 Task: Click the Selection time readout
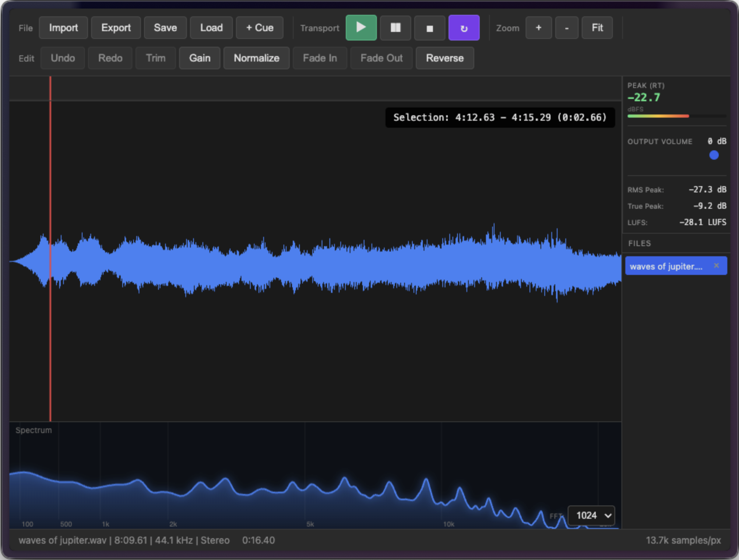500,117
